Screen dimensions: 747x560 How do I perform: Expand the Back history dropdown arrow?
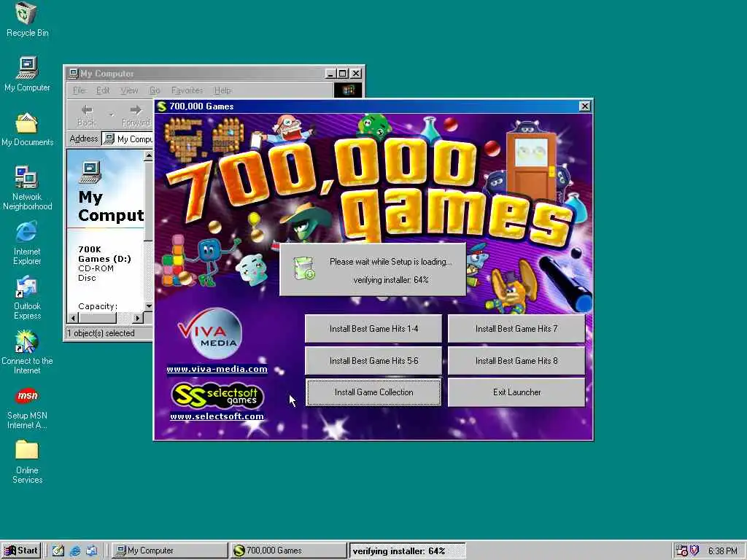111,115
